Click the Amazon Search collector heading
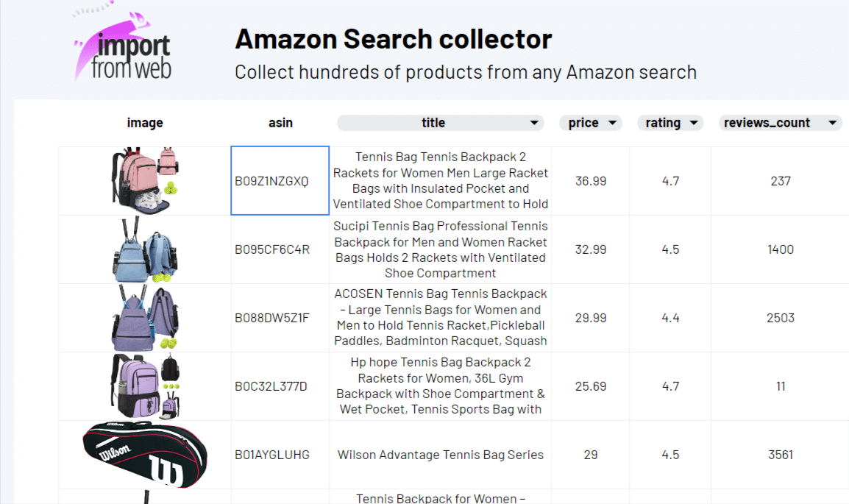Image resolution: width=849 pixels, height=504 pixels. (393, 39)
